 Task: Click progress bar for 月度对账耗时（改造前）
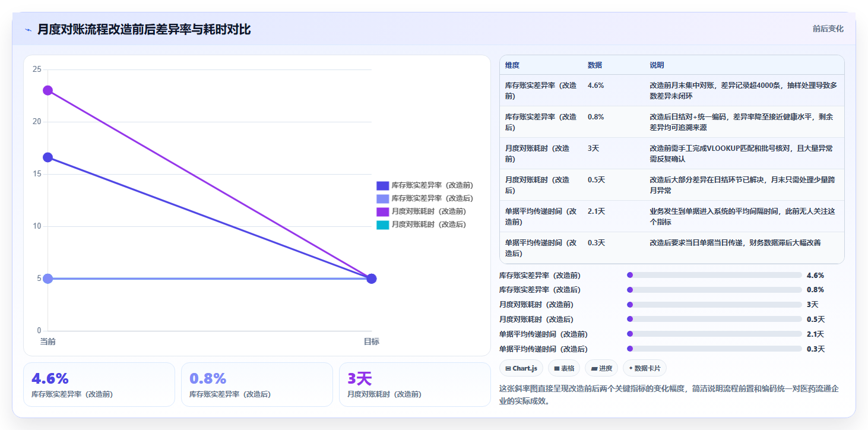(x=714, y=305)
